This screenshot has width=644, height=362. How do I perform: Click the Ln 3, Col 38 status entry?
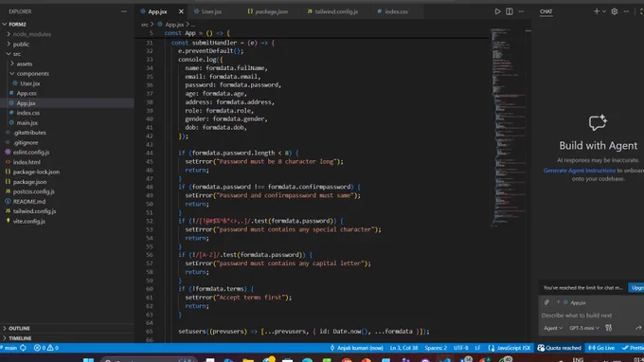click(403, 348)
